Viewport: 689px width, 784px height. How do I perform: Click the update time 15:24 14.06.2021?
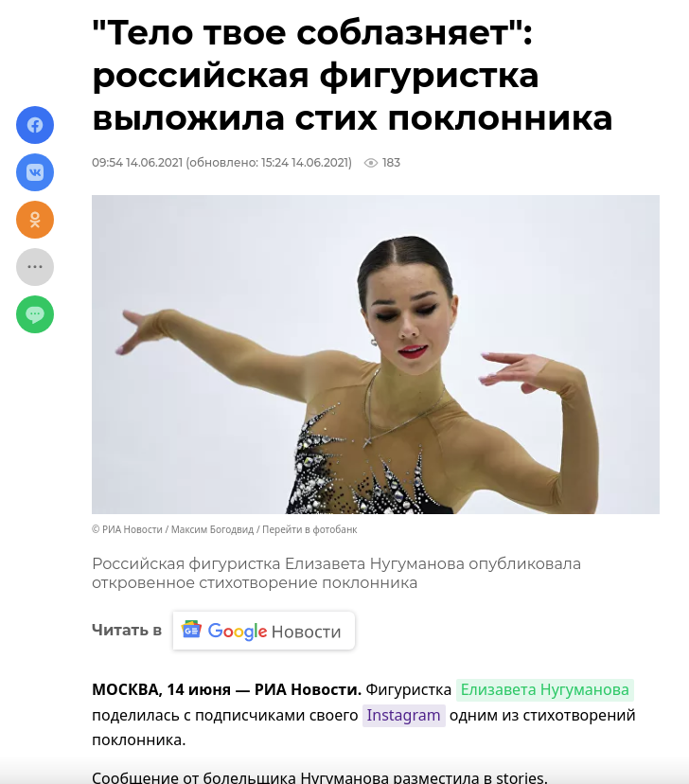coord(306,163)
